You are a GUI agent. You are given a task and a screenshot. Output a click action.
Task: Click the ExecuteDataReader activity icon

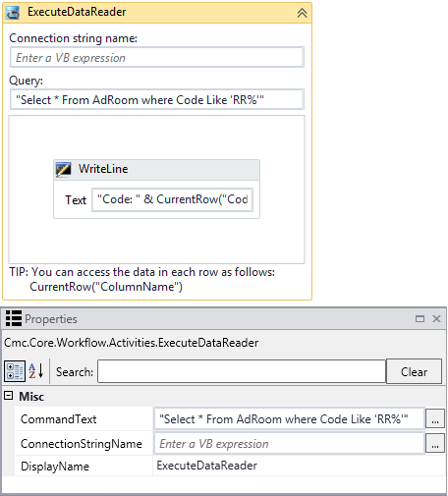[13, 13]
